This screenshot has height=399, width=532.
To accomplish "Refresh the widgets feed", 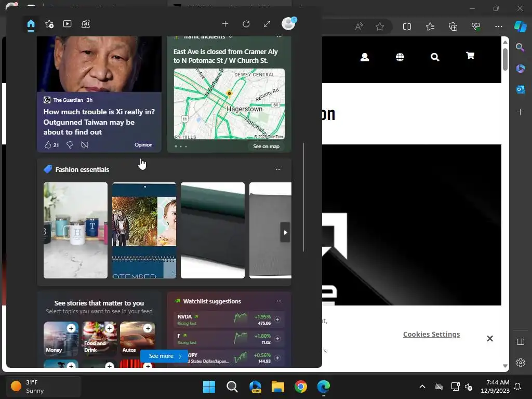I will coord(246,24).
